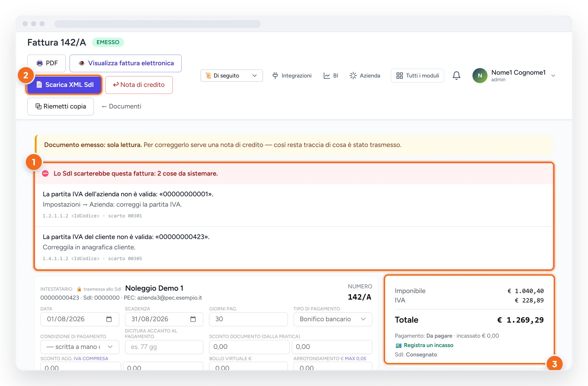Click the invoice number 142/A under Numero
The width and height of the screenshot is (588, 386).
pyautogui.click(x=360, y=297)
